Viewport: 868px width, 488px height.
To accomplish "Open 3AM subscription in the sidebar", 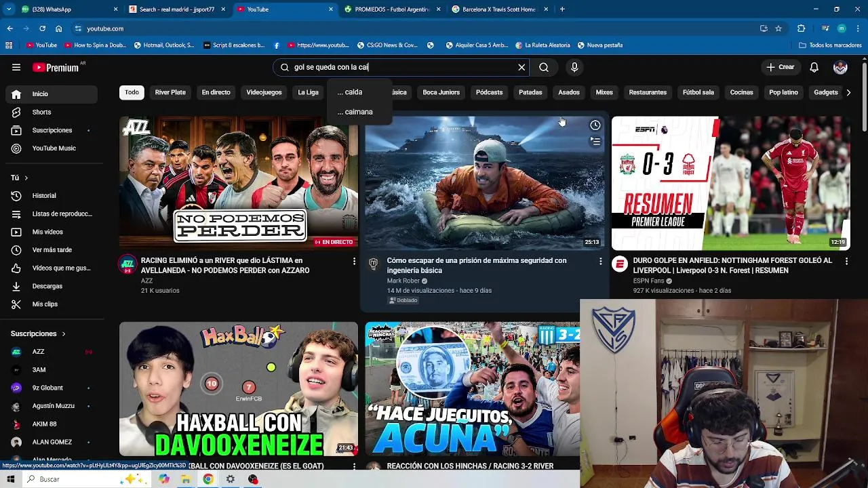I will tap(52, 370).
